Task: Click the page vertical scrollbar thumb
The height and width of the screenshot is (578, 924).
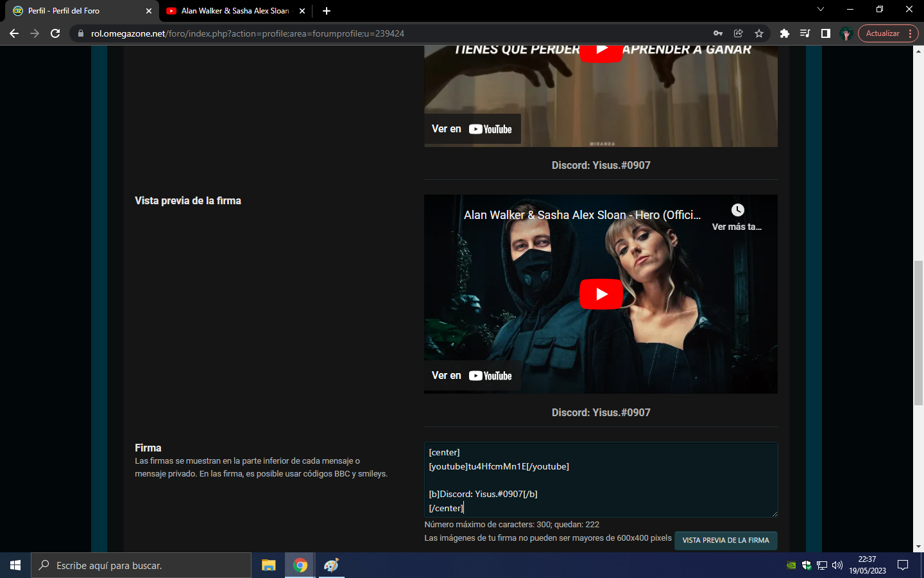Action: (918, 333)
